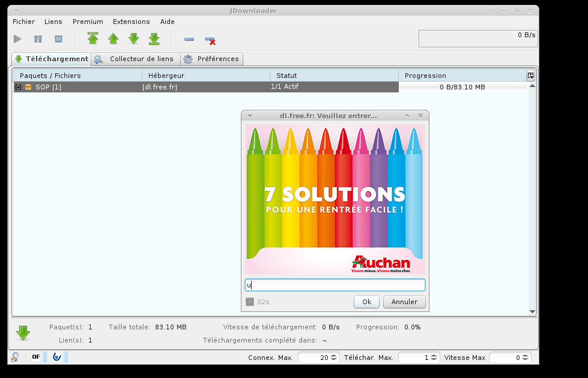Click the countdown cancel X icon
The height and width of the screenshot is (378, 588).
click(250, 302)
